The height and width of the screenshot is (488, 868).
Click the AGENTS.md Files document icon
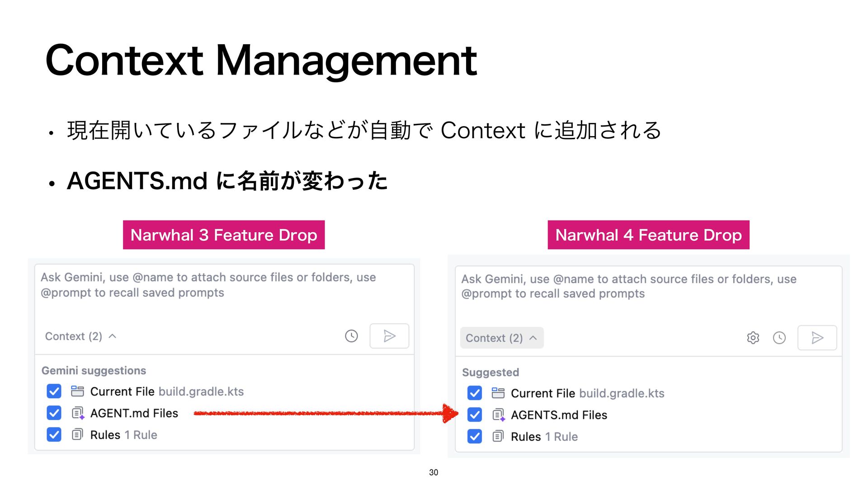point(498,415)
